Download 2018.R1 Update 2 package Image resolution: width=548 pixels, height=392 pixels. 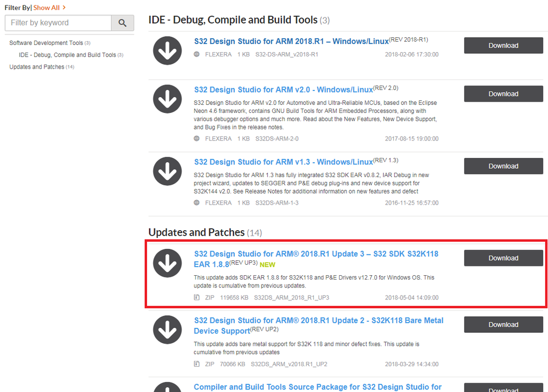[x=503, y=325]
